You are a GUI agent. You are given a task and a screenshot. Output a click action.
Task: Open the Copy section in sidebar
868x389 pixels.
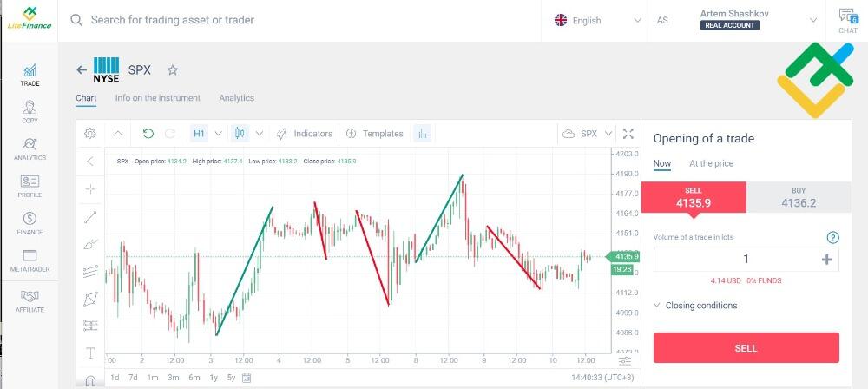coord(30,111)
